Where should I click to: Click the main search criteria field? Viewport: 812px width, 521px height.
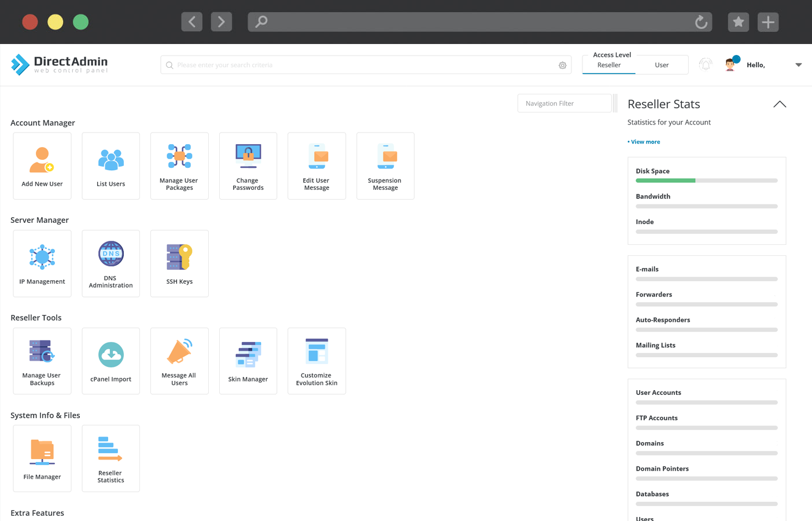pos(366,65)
